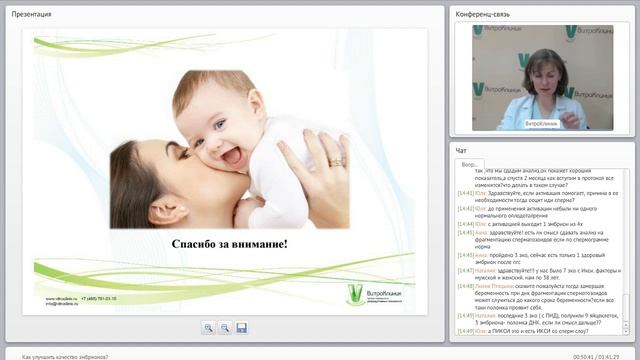The image size is (640, 360).
Task: Click the 'Чат' panel header
Action: pos(461,151)
